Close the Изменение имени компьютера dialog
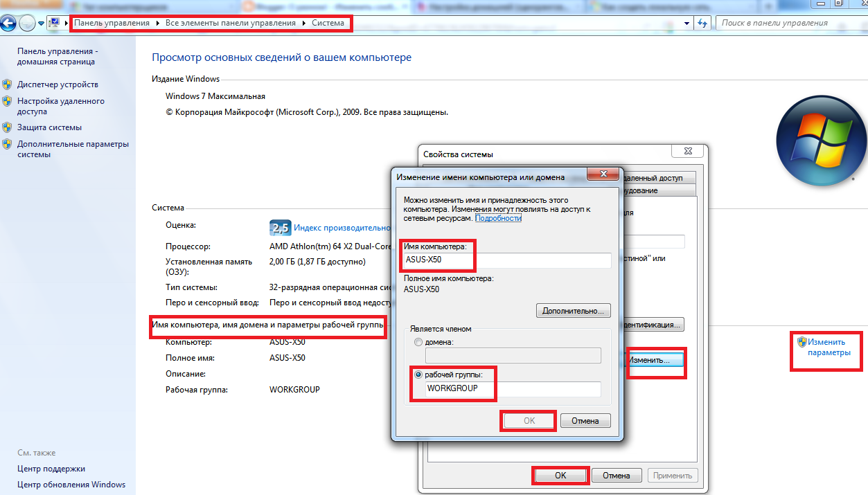This screenshot has width=868, height=495. point(605,173)
